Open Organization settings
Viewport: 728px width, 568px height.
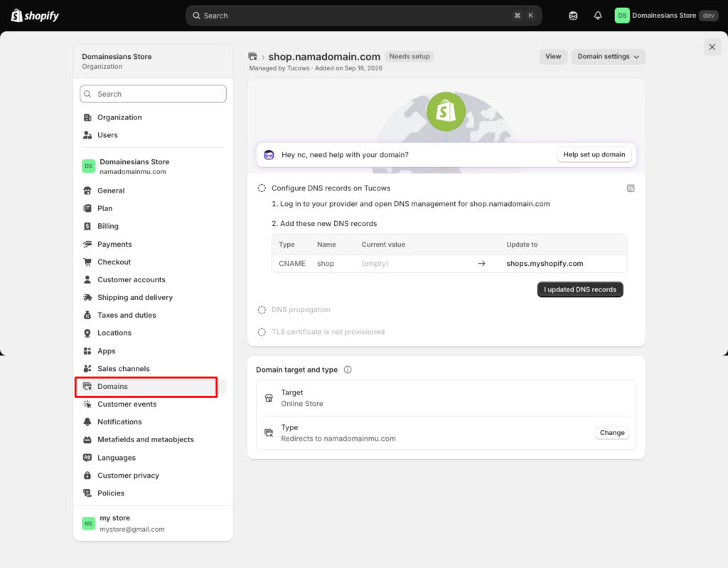(153, 117)
